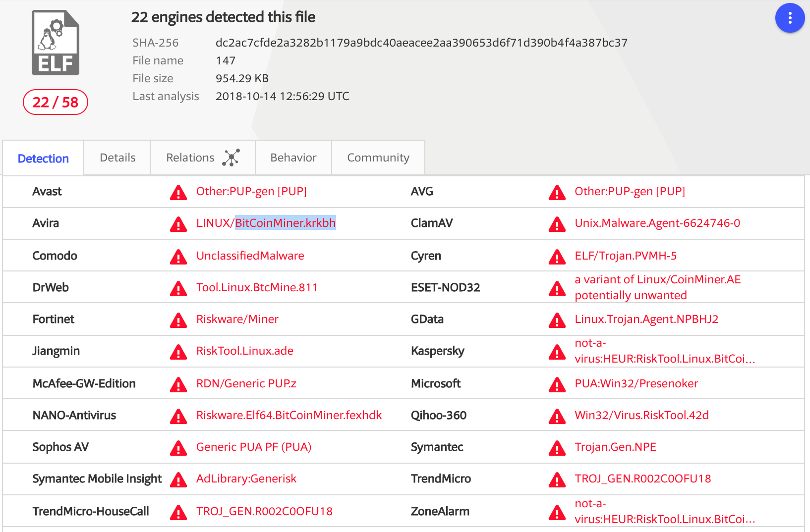Click the Relations graph icon
The height and width of the screenshot is (532, 810).
[x=231, y=158]
